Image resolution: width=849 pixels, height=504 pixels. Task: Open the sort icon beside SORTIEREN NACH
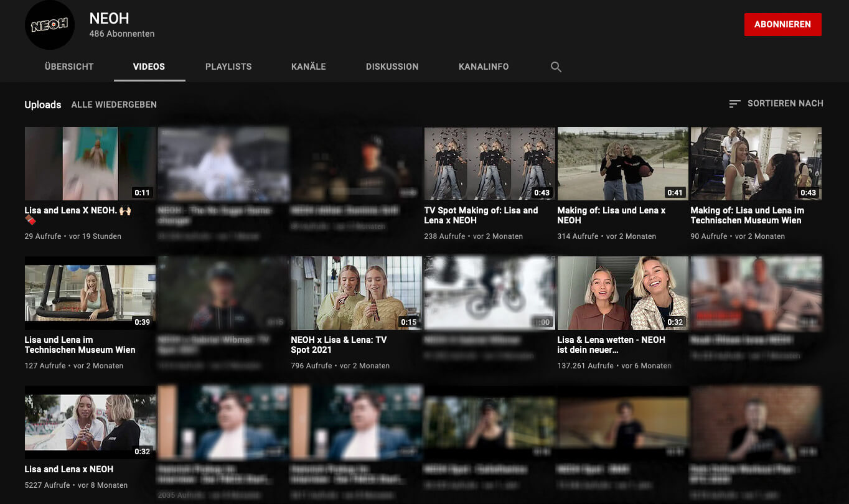(734, 104)
